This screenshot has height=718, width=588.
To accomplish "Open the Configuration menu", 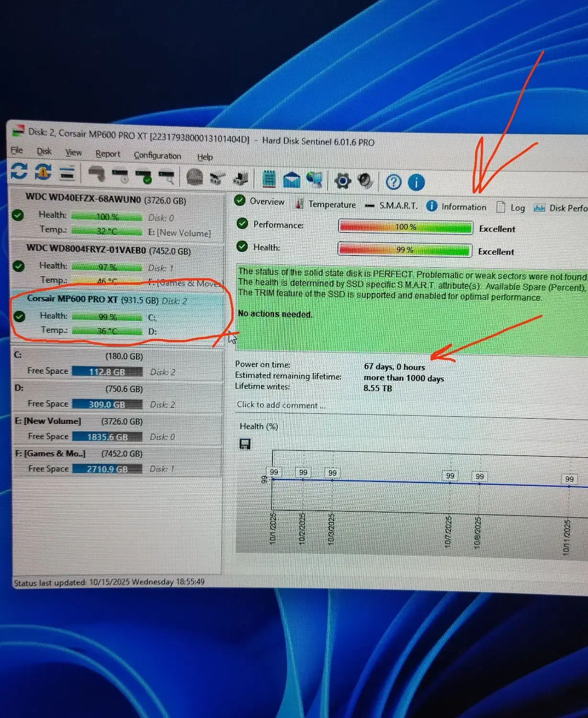I will (x=157, y=156).
